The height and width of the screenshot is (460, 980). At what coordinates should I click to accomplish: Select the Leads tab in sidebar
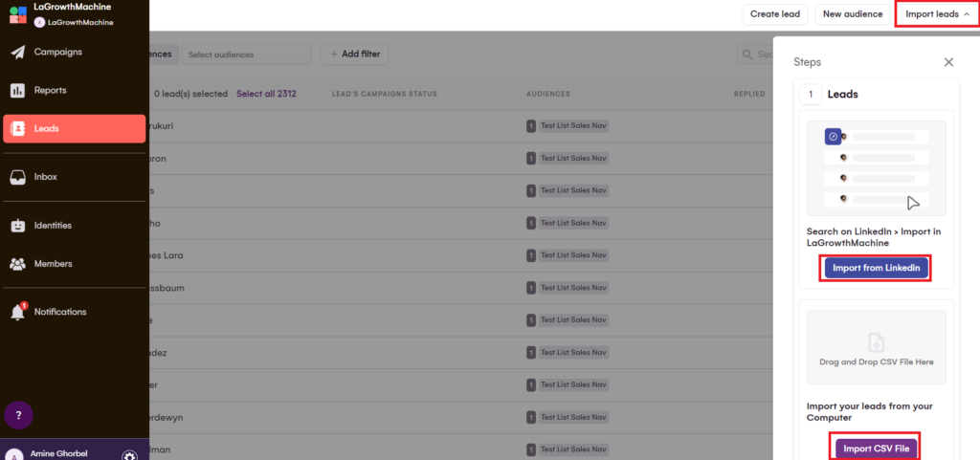point(74,129)
